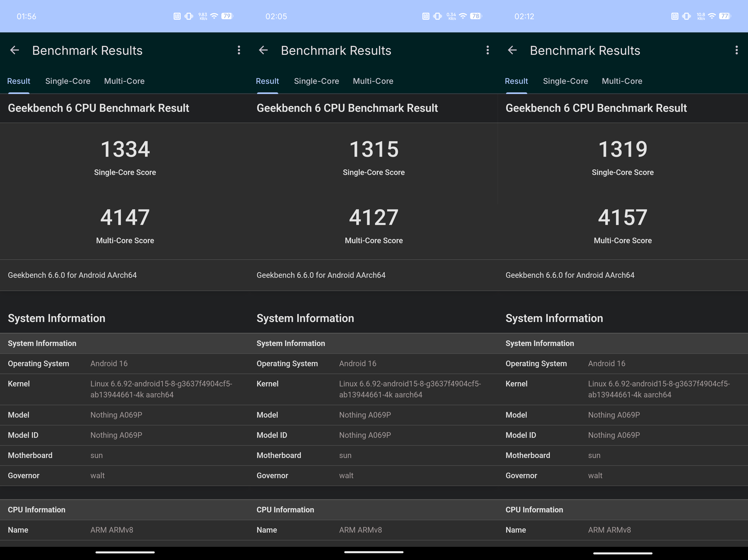This screenshot has width=748, height=560.
Task: Open three-dot overflow menu in leftmost panel
Action: tap(239, 50)
